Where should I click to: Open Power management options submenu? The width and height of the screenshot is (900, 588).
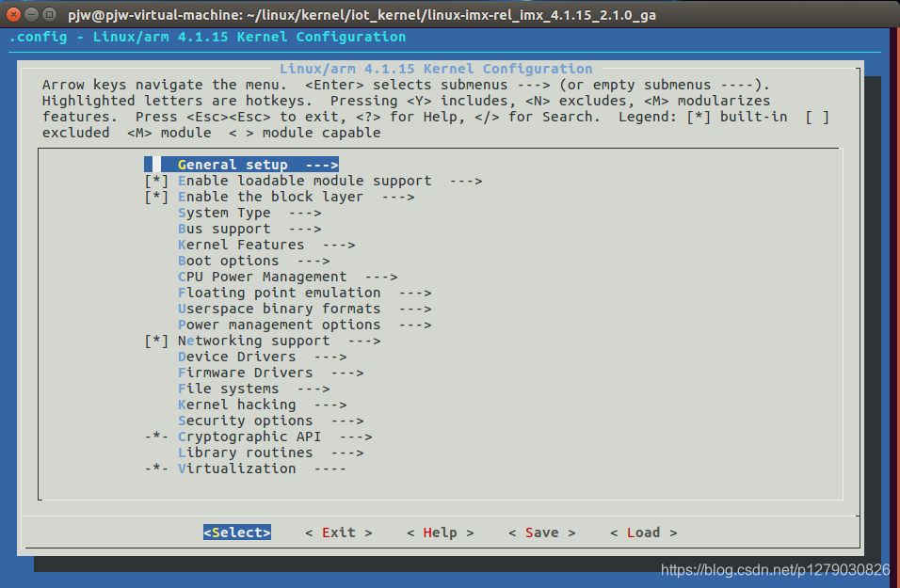tap(304, 325)
